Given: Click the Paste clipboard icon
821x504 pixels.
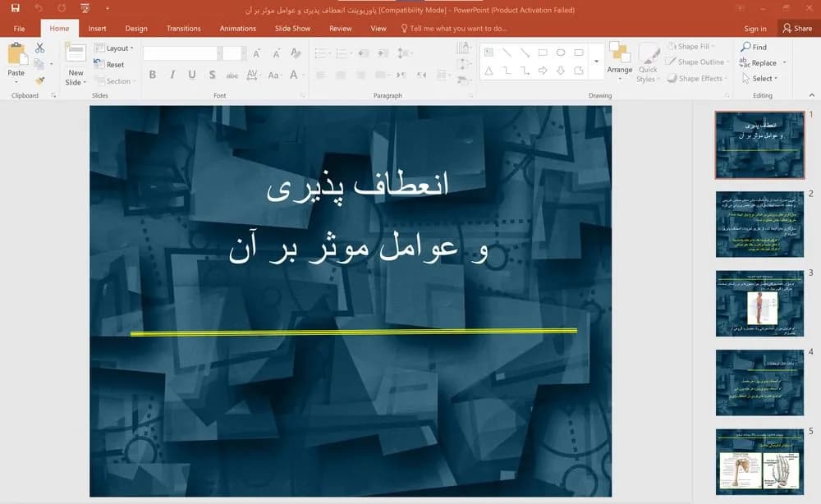Looking at the screenshot, I should pyautogui.click(x=16, y=53).
